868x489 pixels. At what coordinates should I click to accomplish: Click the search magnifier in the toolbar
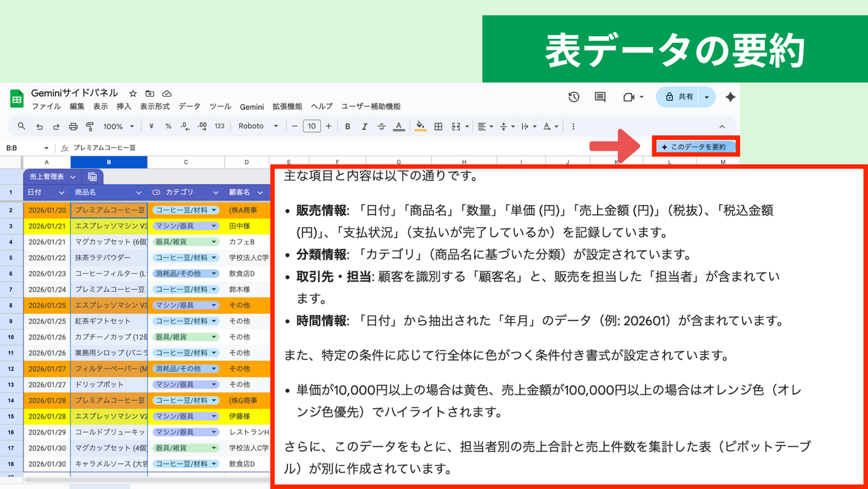(22, 126)
